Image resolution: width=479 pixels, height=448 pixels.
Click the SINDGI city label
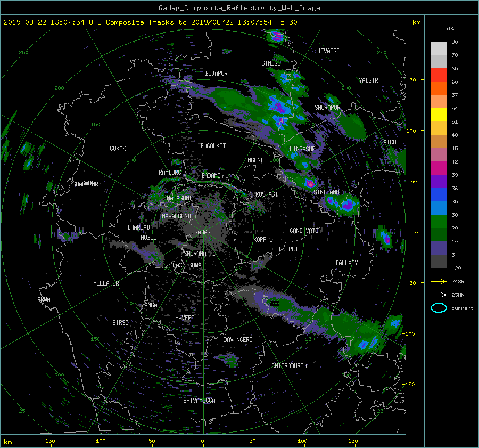coord(271,63)
